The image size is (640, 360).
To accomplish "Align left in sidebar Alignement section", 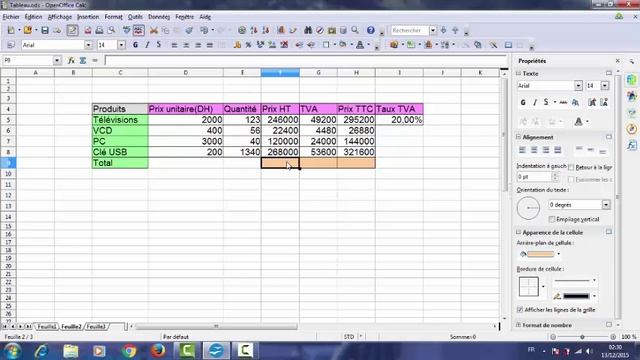I will coord(522,150).
